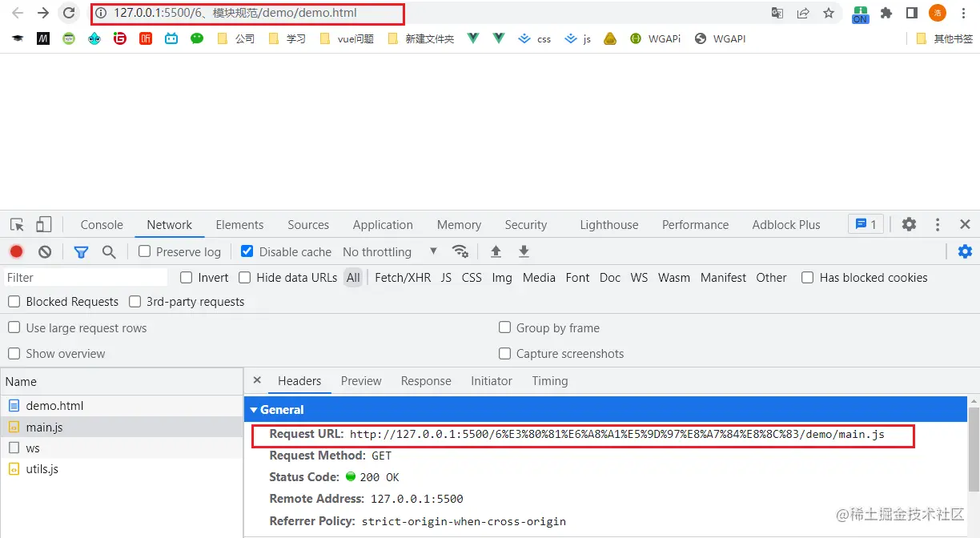Toggle the network filter funnel icon

point(81,251)
